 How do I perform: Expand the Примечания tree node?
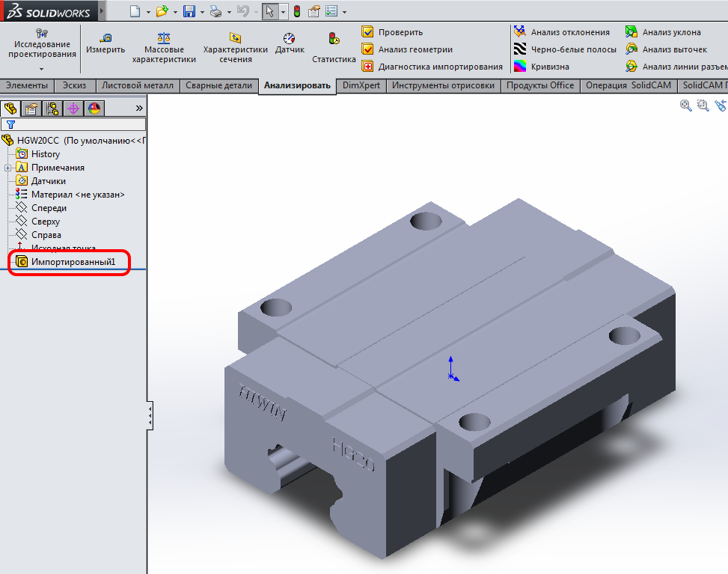point(8,168)
